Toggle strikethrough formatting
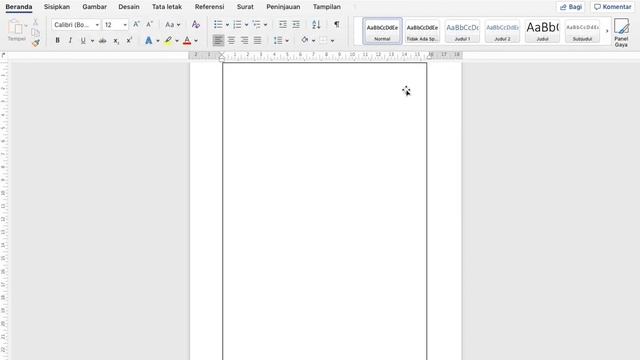This screenshot has height=360, width=640. pyautogui.click(x=103, y=40)
